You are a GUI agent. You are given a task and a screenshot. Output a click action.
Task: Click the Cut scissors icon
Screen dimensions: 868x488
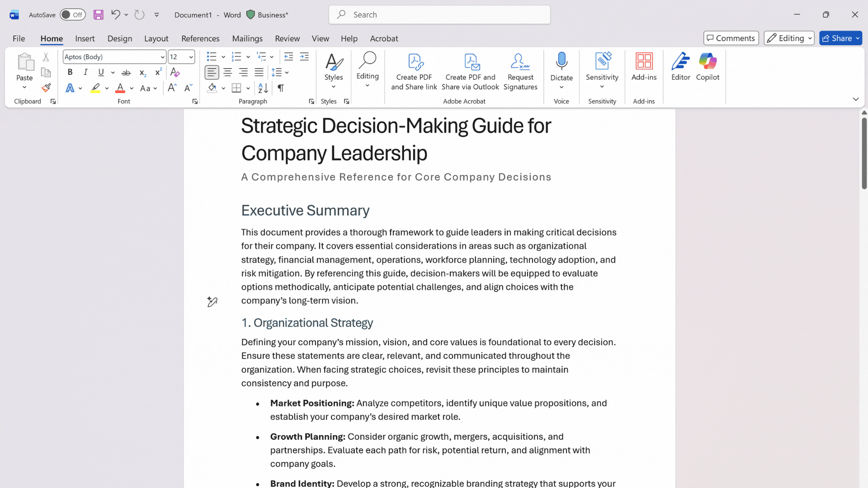click(x=46, y=57)
